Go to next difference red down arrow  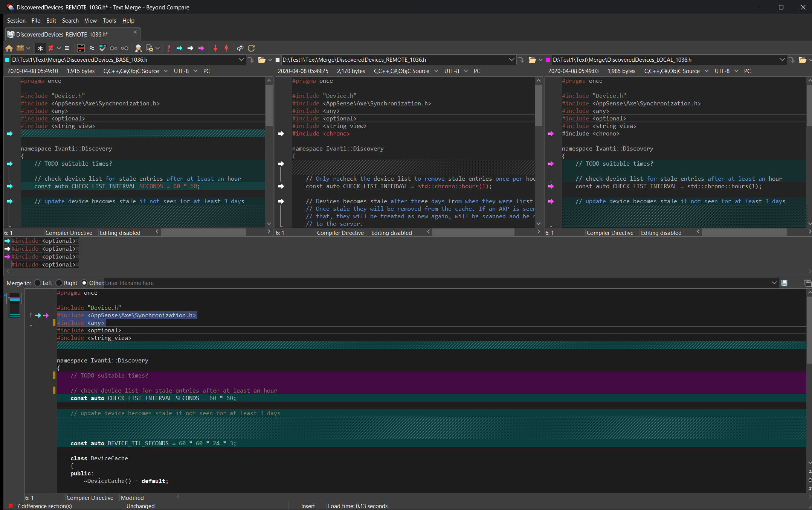[x=215, y=48]
